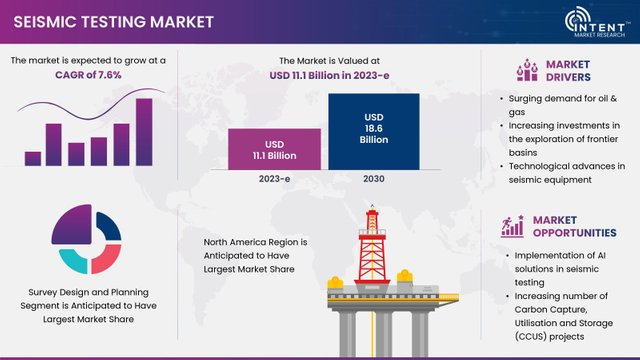640x360 pixels.
Task: Click the bar chart with trend line
Action: coord(91,127)
